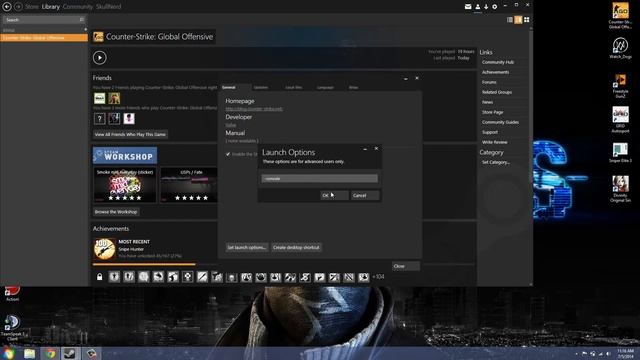Click Cancel in Launch Options dialog
Screen dimensions: 640x360
click(x=365, y=195)
